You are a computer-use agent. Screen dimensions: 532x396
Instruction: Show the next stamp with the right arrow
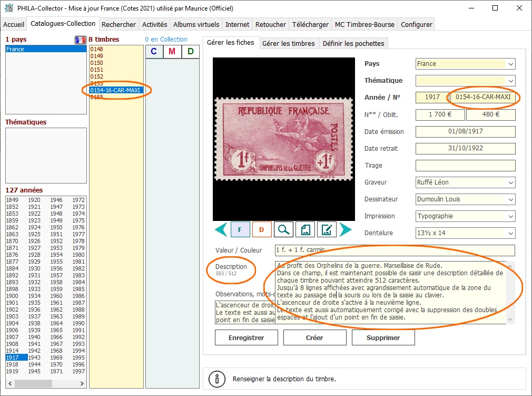click(346, 230)
